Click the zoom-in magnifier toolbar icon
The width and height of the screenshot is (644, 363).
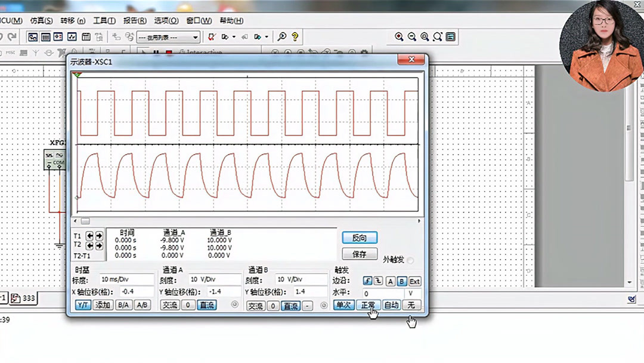[x=398, y=36]
